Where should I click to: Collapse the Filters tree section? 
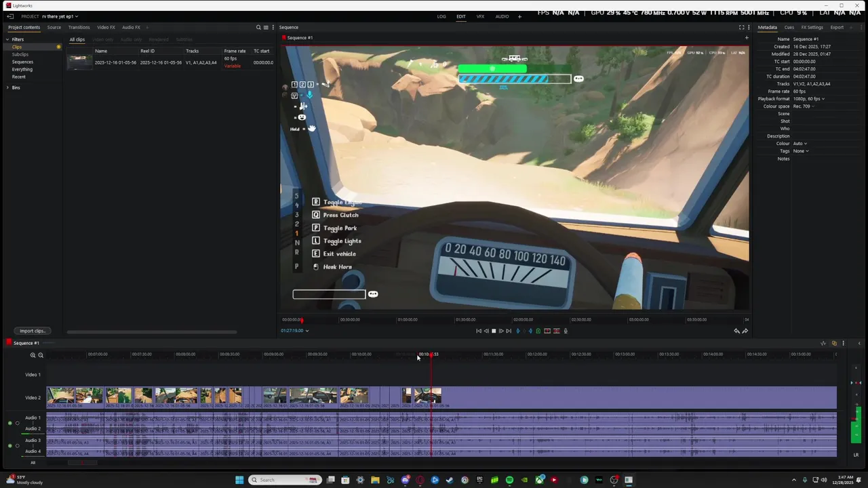click(x=8, y=39)
